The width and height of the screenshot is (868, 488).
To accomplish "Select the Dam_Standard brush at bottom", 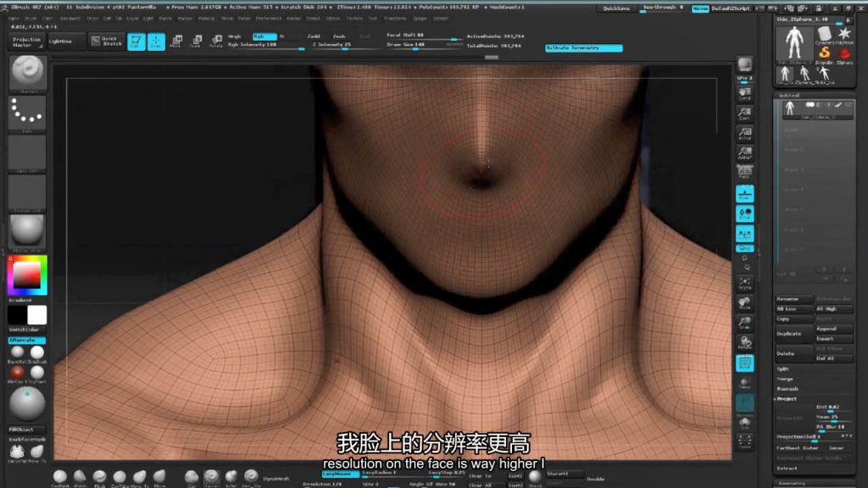I will 251,477.
